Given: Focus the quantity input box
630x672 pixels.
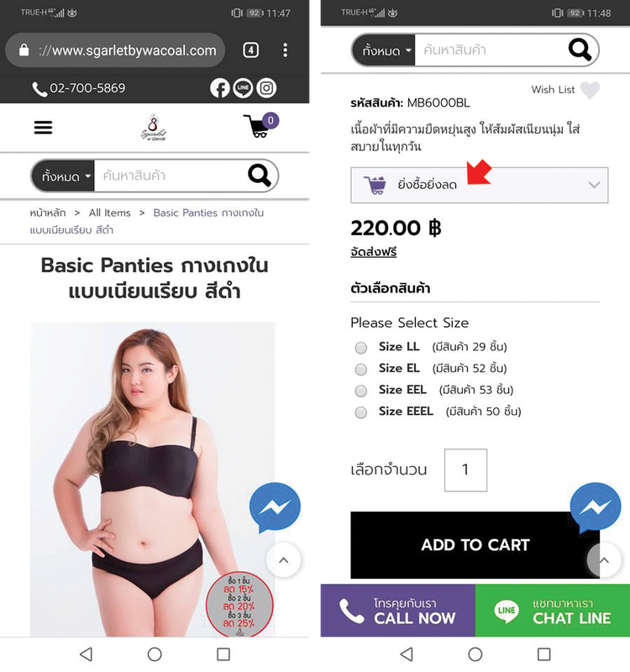Looking at the screenshot, I should click(465, 470).
